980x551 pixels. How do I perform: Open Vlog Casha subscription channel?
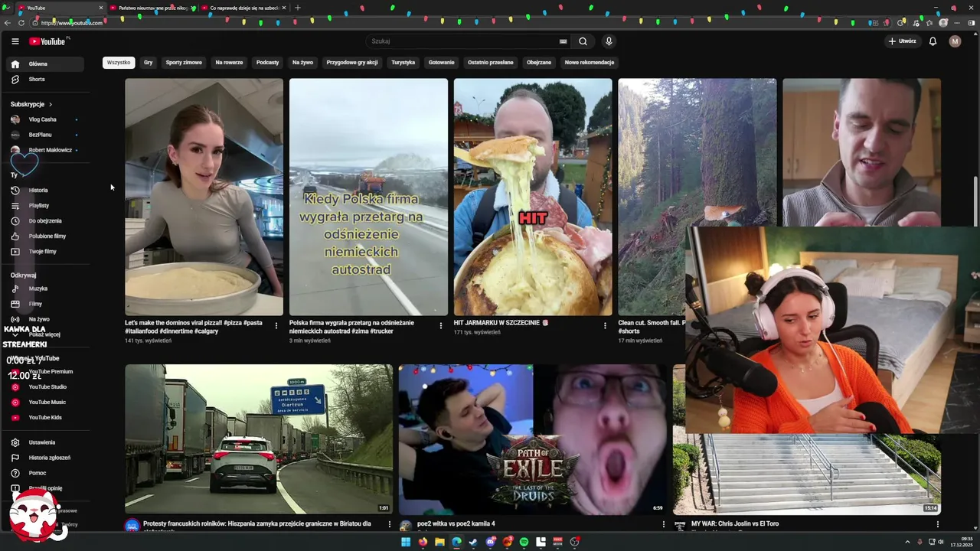44,119
